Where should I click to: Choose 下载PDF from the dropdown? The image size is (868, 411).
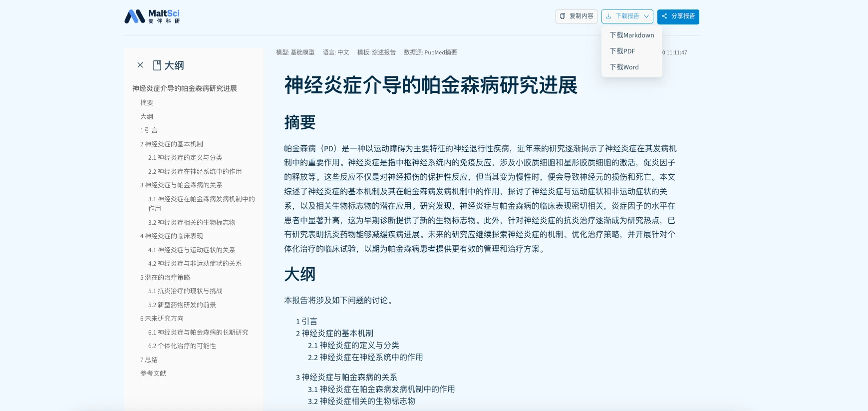[632, 51]
